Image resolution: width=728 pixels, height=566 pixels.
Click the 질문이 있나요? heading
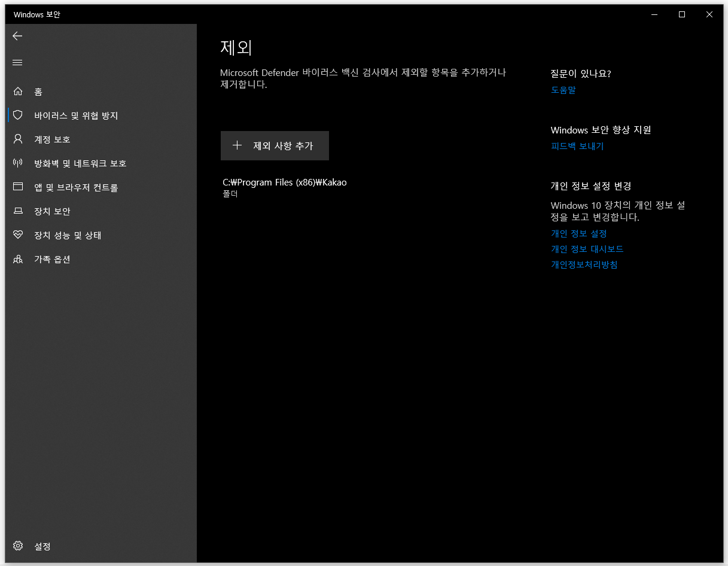pyautogui.click(x=581, y=74)
